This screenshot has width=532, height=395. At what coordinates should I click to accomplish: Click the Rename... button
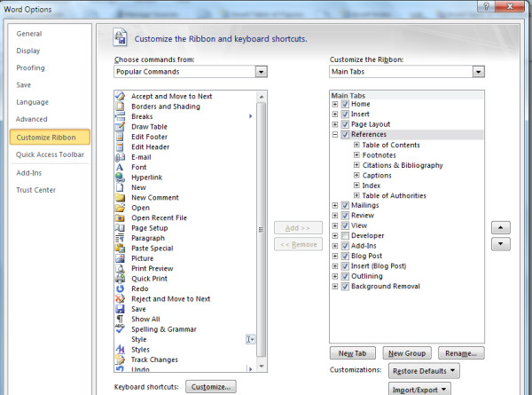461,353
